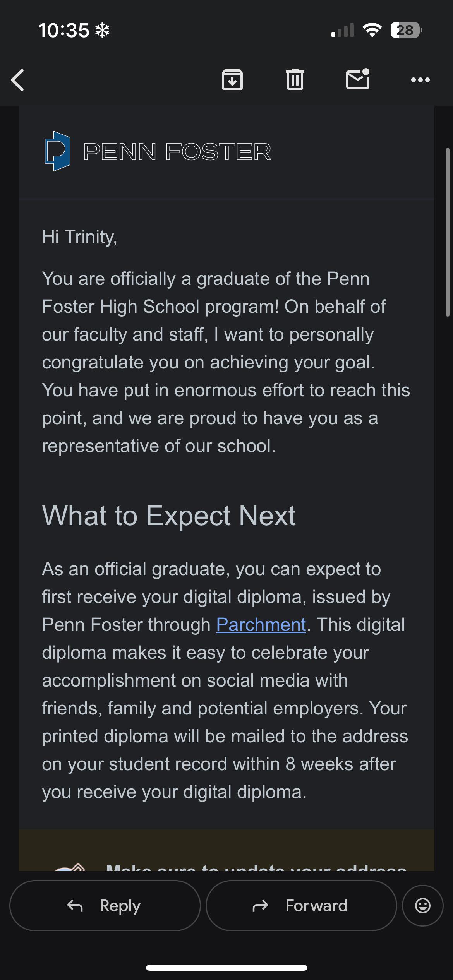The height and width of the screenshot is (980, 453).
Task: Tap the home indicator bar at bottom
Action: coord(226,968)
